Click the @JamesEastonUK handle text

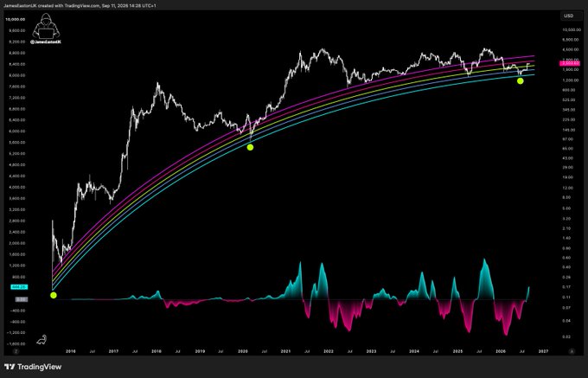[x=46, y=42]
